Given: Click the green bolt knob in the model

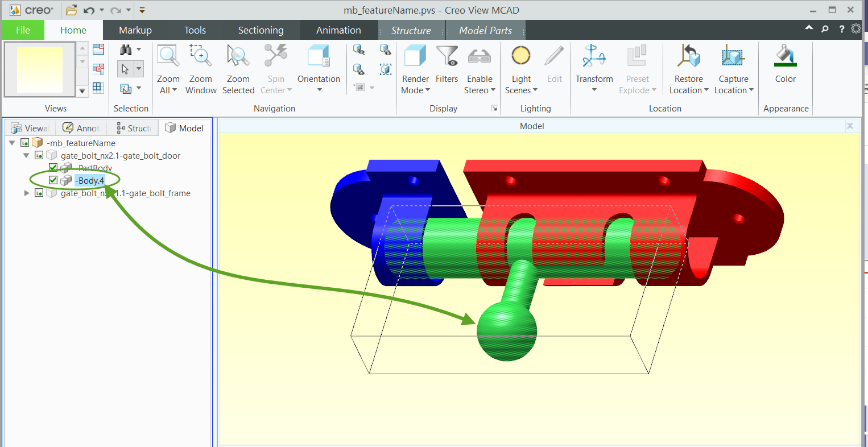Looking at the screenshot, I should pos(507,331).
